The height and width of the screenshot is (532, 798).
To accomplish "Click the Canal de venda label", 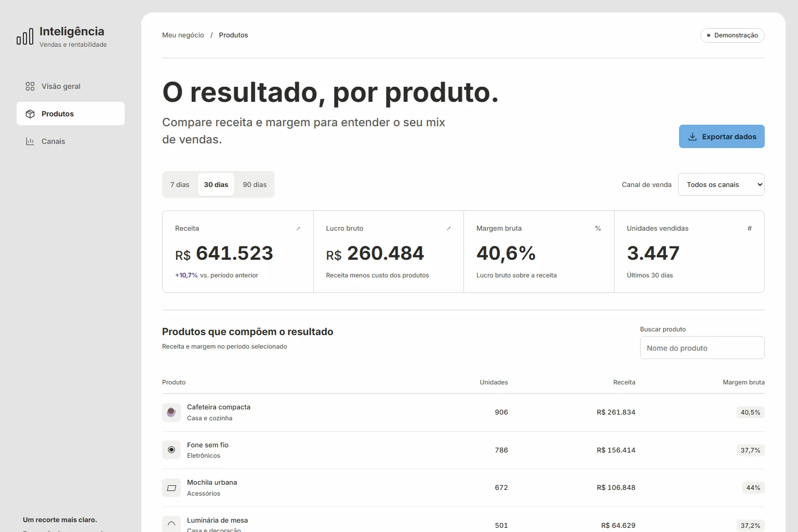I will click(x=646, y=185).
